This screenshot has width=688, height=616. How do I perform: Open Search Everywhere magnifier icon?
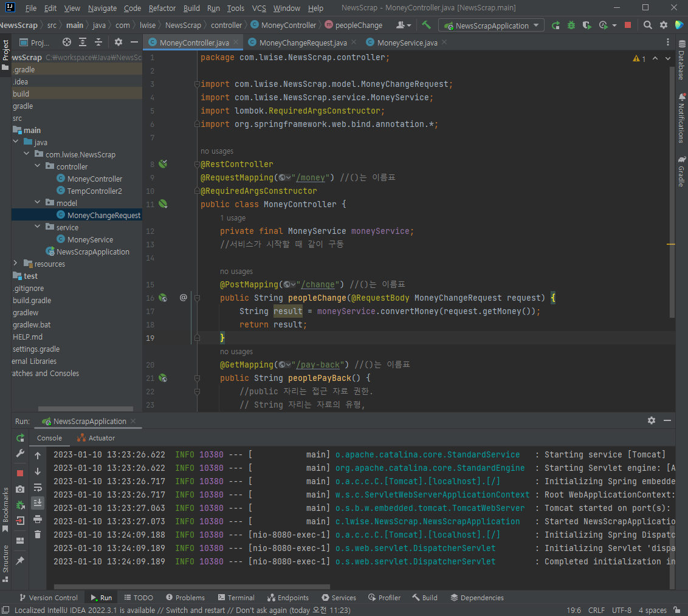click(648, 26)
